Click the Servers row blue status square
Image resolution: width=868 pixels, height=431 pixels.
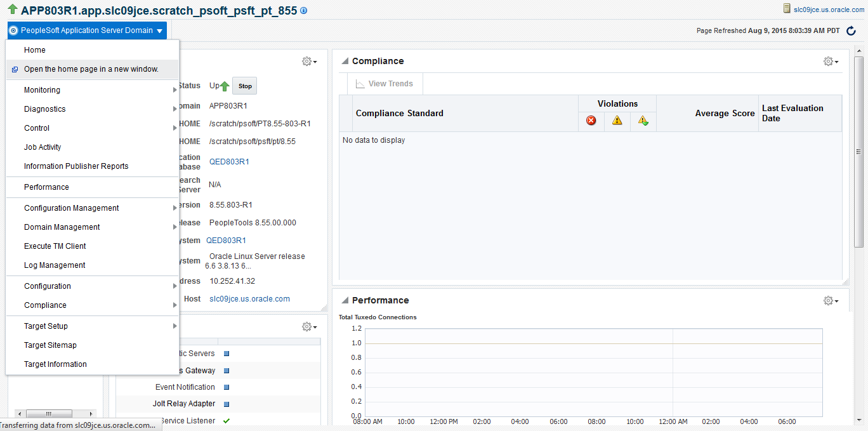point(227,354)
